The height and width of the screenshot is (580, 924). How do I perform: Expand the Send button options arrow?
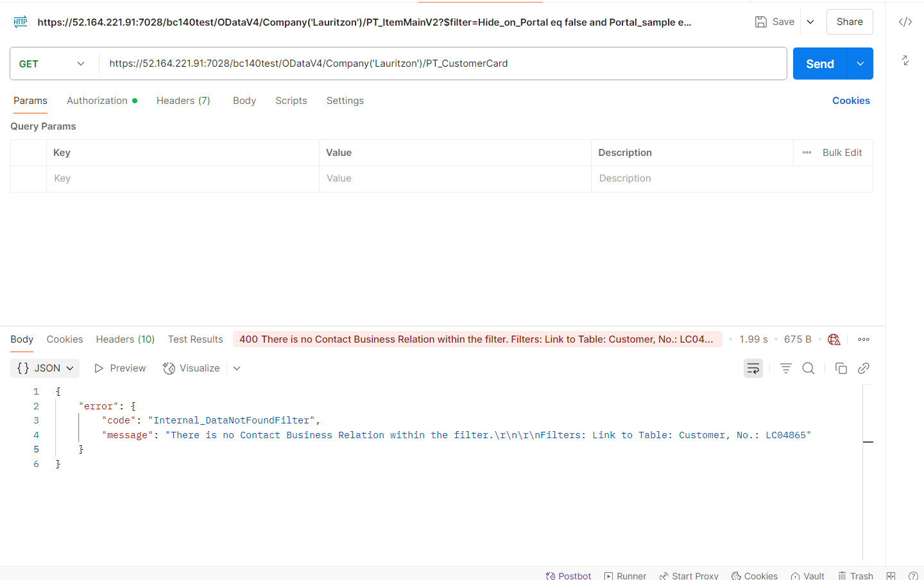pyautogui.click(x=860, y=64)
